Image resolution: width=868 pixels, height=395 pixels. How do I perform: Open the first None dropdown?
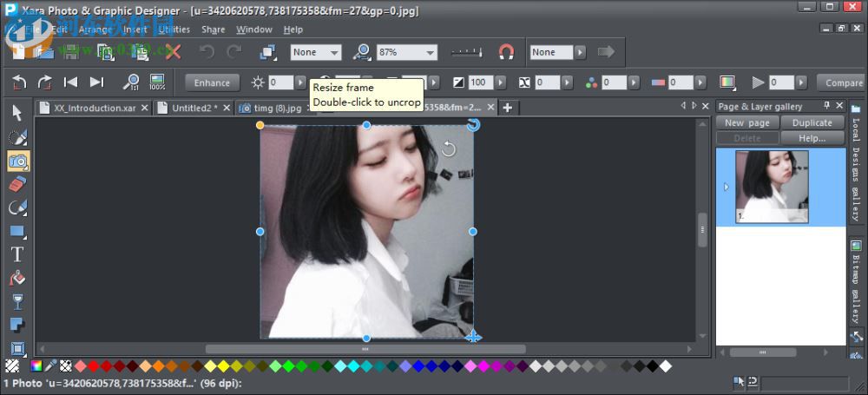334,52
